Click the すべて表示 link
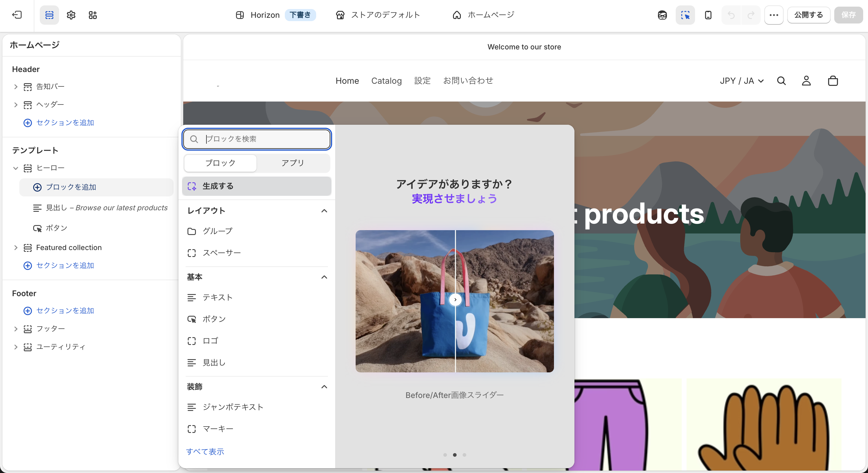868x473 pixels. click(205, 451)
